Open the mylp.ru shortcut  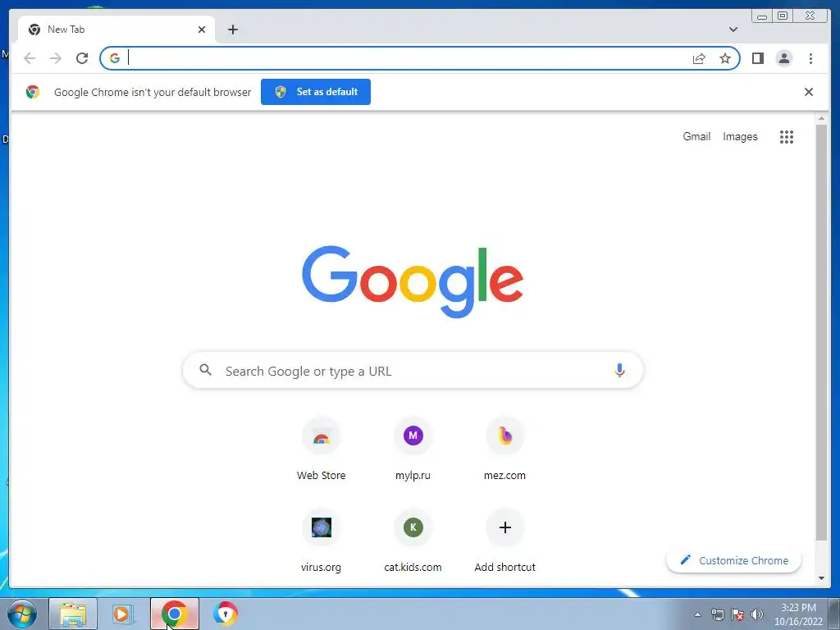pyautogui.click(x=413, y=450)
